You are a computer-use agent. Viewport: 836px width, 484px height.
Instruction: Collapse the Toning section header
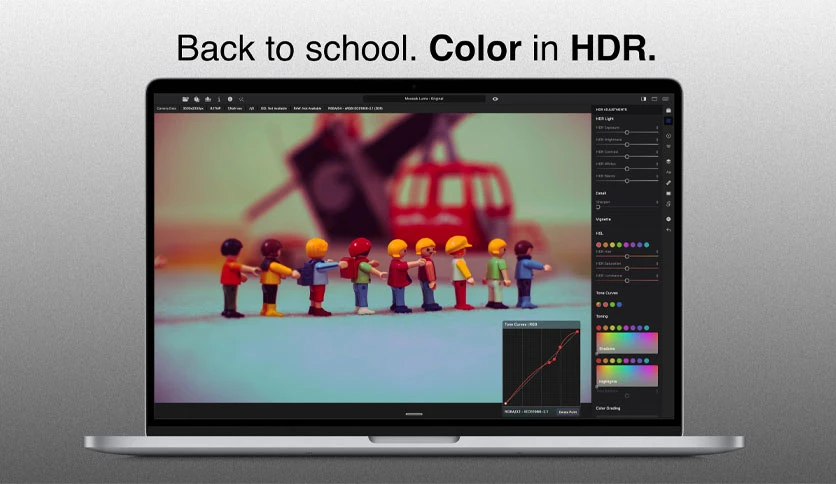click(601, 317)
